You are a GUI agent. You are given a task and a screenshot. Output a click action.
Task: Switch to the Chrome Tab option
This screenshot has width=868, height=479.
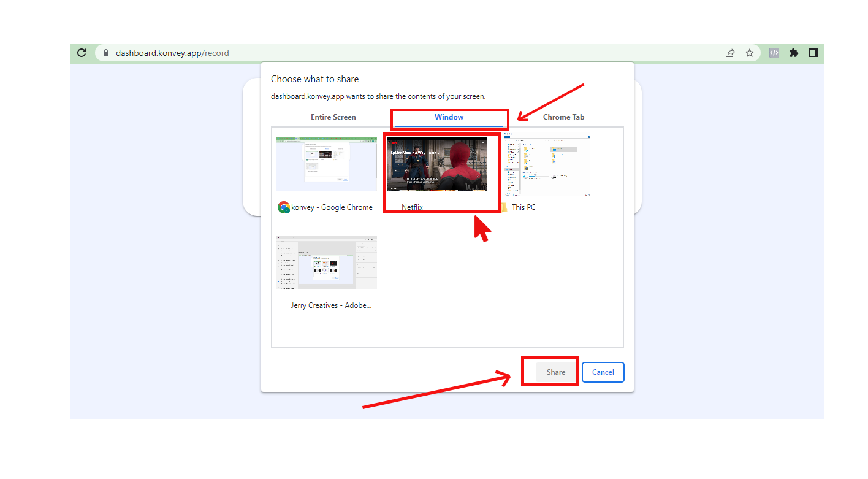563,117
